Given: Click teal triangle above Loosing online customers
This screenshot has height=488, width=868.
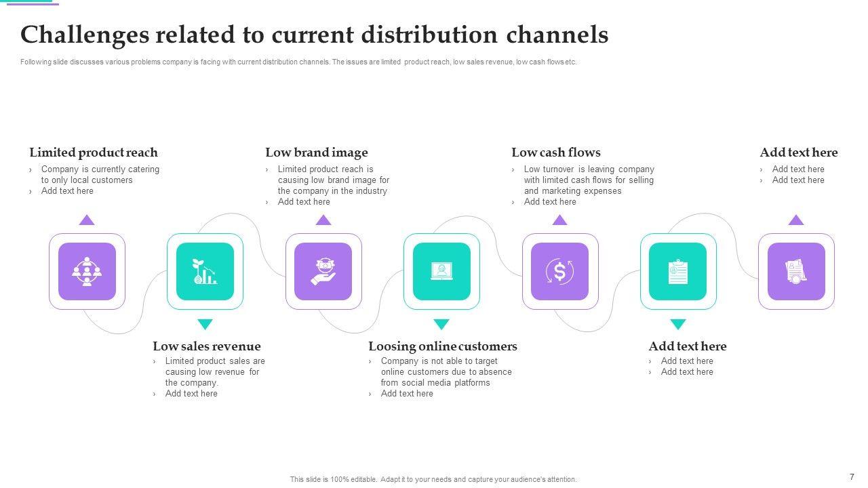Looking at the screenshot, I should pos(441,325).
